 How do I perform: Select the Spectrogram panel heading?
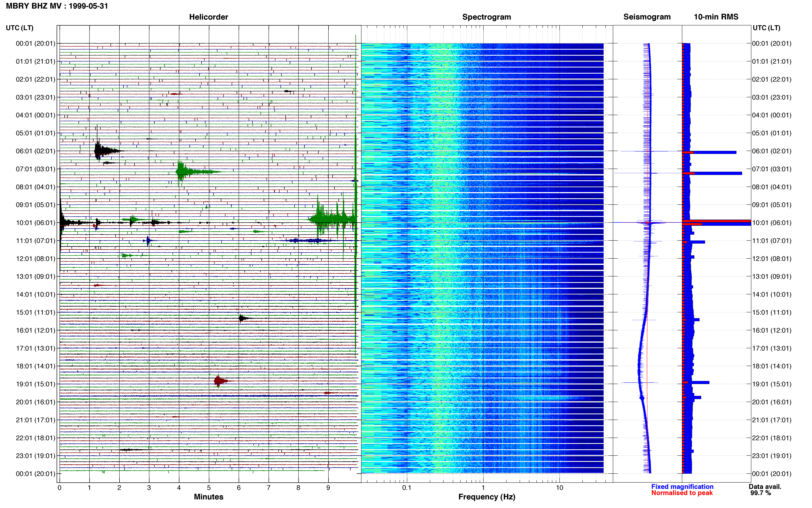(487, 17)
